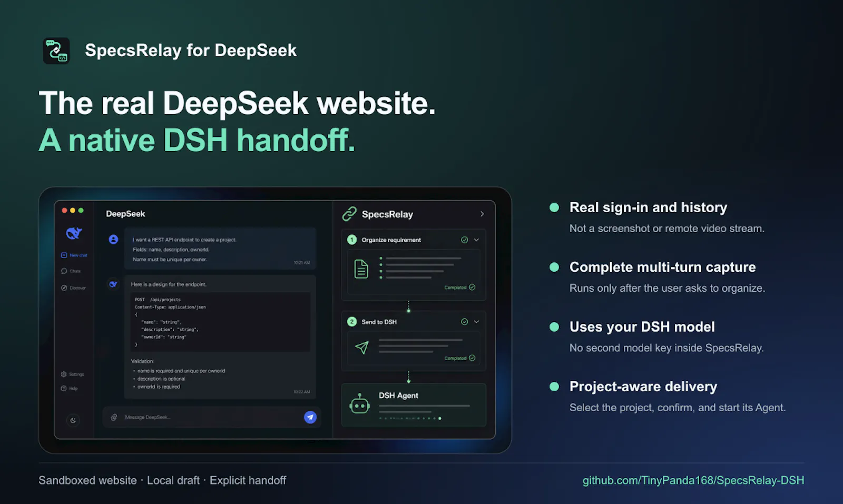Click the '10:21 AM' message timestamp
The width and height of the screenshot is (843, 504).
(302, 263)
